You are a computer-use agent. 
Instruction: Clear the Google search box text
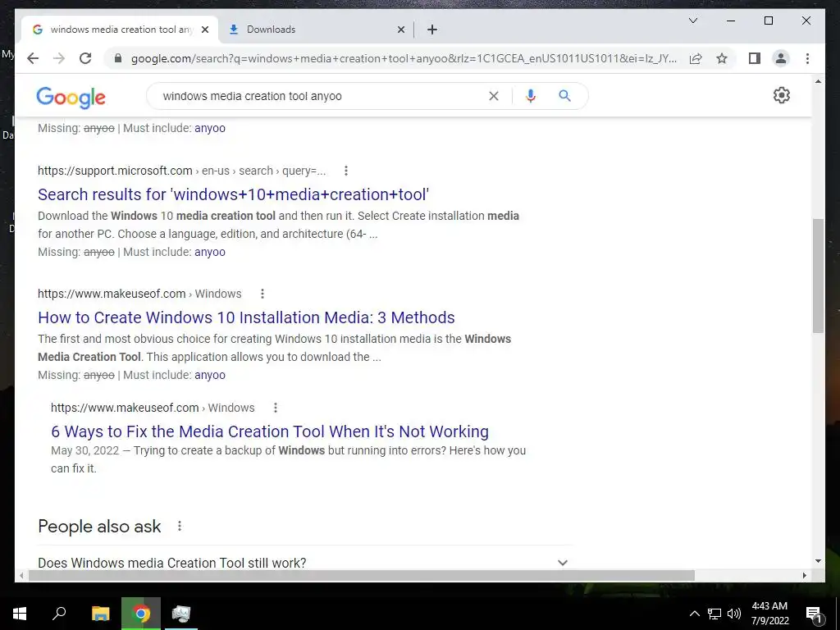pyautogui.click(x=493, y=96)
